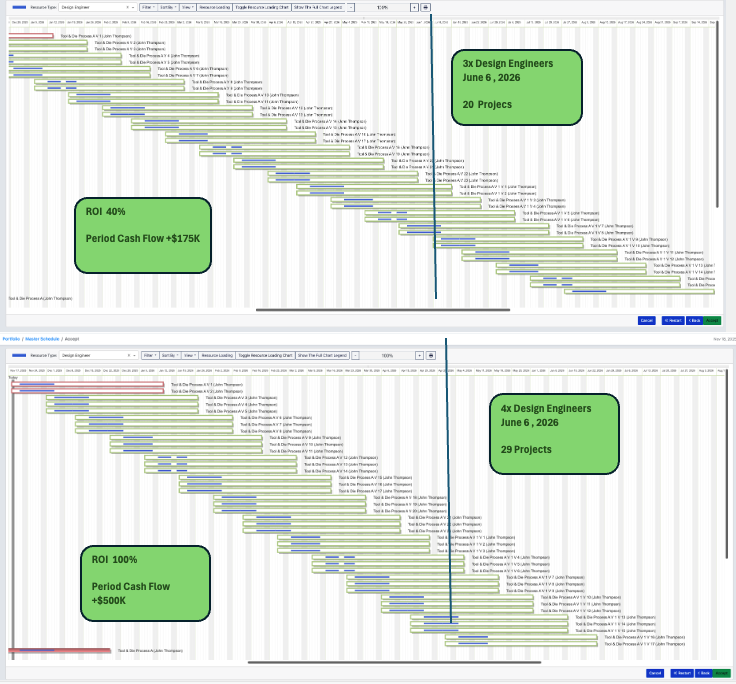The height and width of the screenshot is (684, 736).
Task: Go to Portfolio in the breadcrumb
Action: click(11, 338)
